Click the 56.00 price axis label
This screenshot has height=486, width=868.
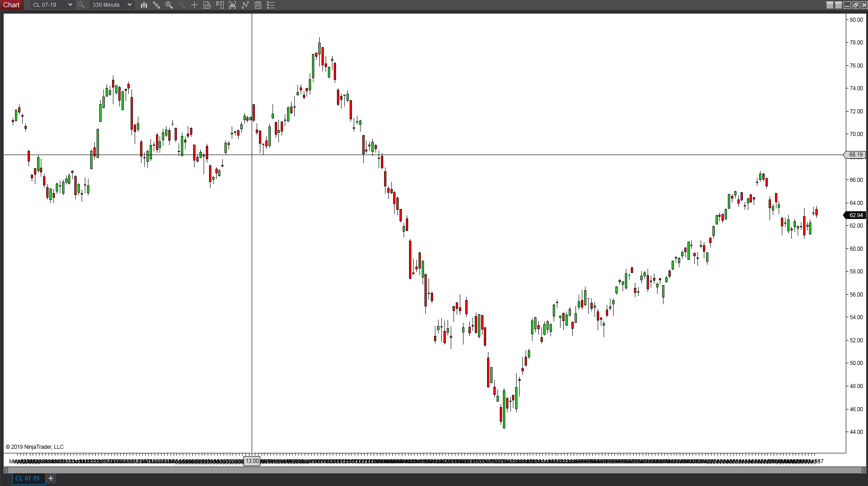tap(856, 295)
